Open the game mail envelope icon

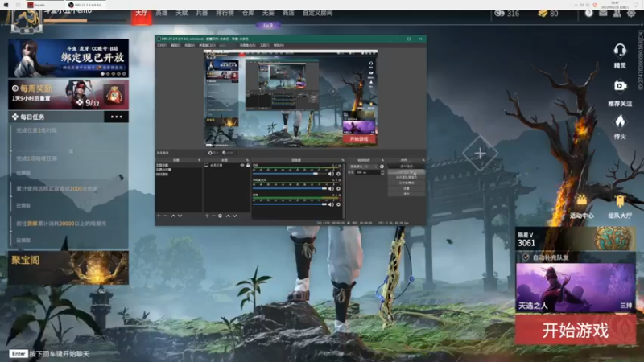603,13
